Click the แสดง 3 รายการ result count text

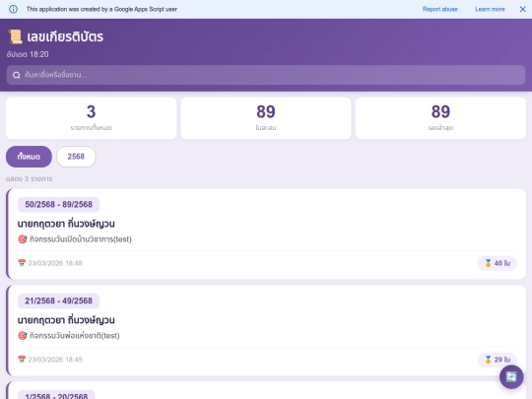[x=30, y=178]
